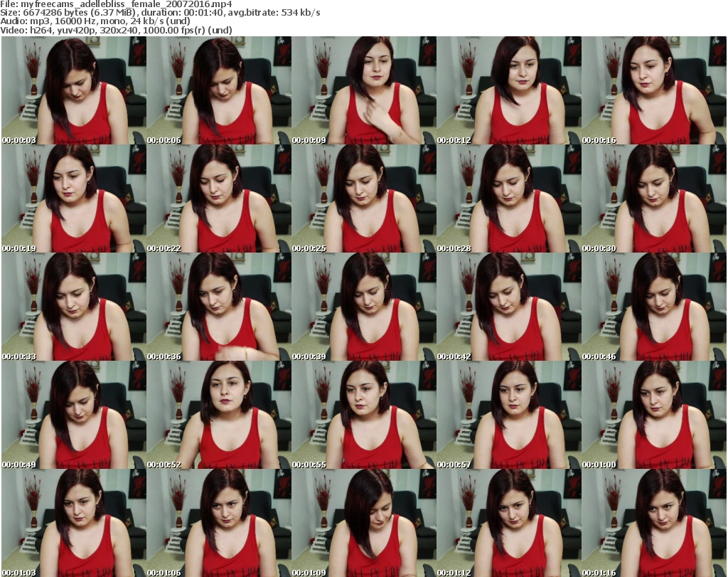Pick the frame timestamped 00:00:49
Viewport: 728px width, 577px height.
74,415
